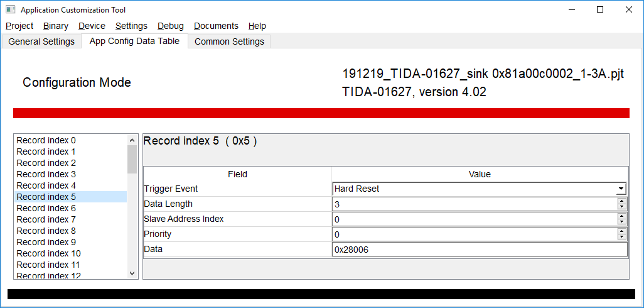Open the Debug menu

[171, 26]
